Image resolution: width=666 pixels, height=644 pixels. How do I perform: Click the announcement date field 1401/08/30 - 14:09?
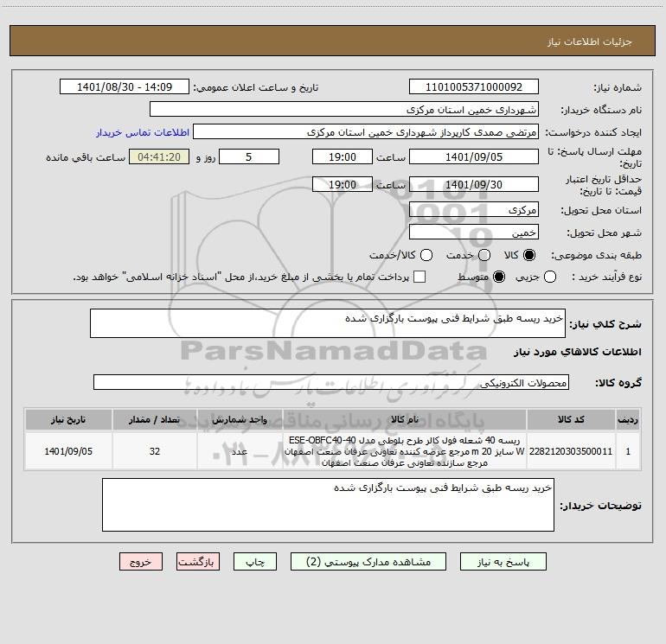tap(125, 87)
